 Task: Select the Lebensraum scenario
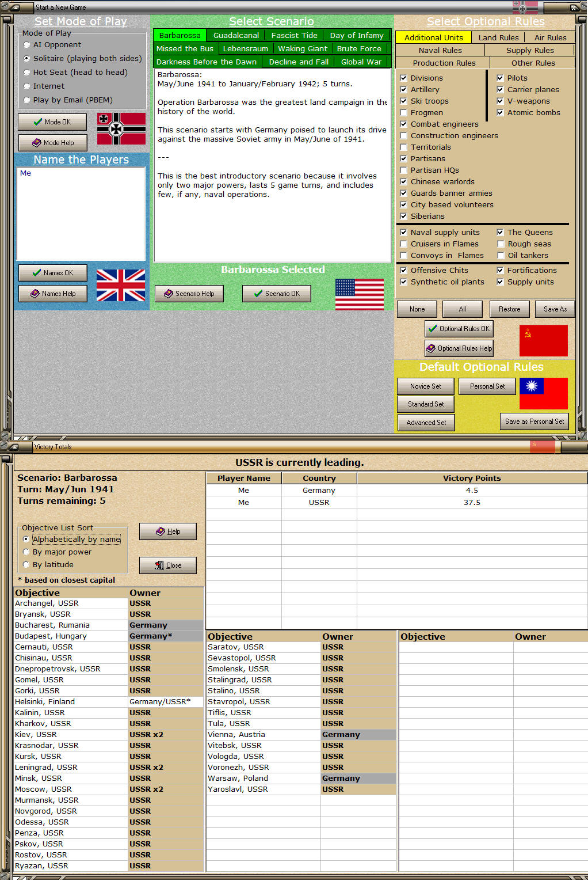coord(245,48)
